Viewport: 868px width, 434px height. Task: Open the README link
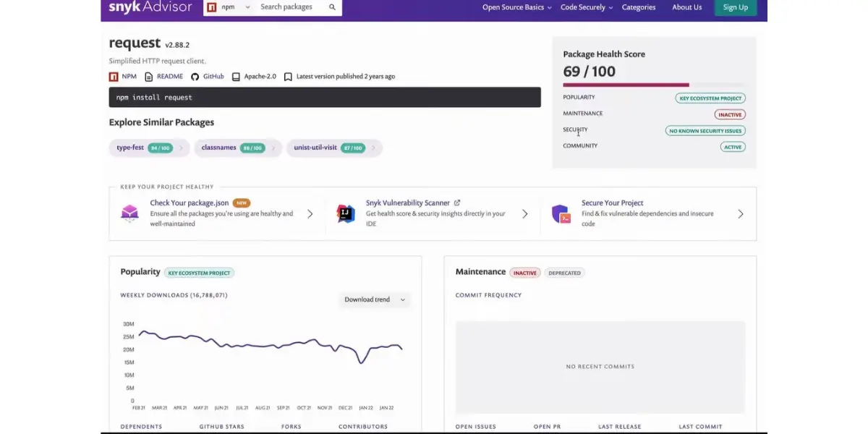point(170,77)
